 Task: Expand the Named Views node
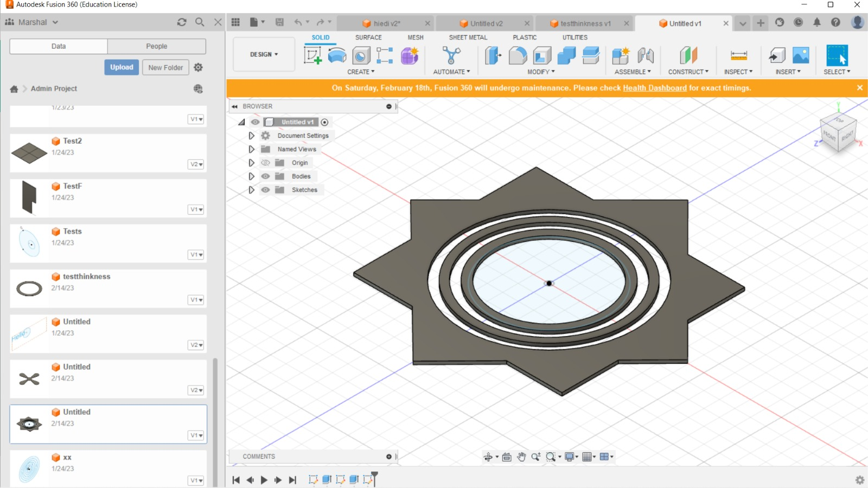tap(251, 149)
